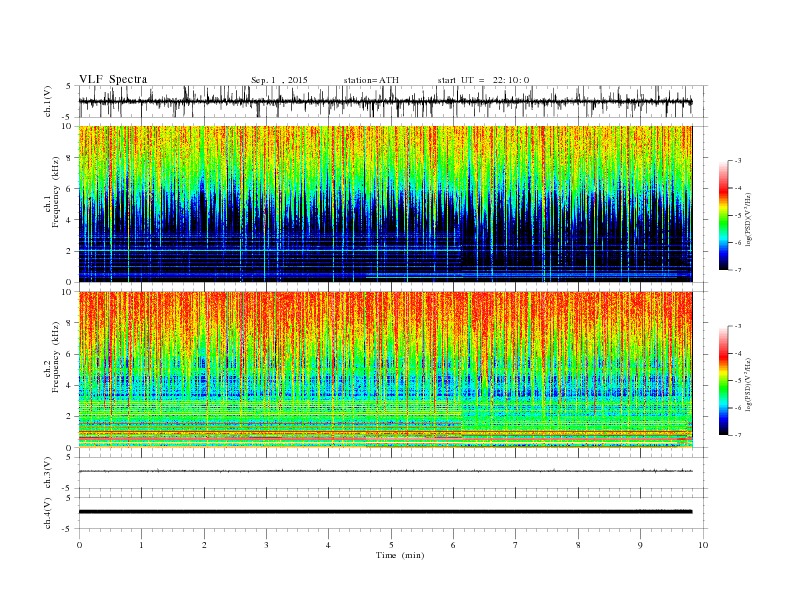792x612 pixels.
Task: Click the ch.2 frequency axis "2" tick label
Action: tap(69, 417)
